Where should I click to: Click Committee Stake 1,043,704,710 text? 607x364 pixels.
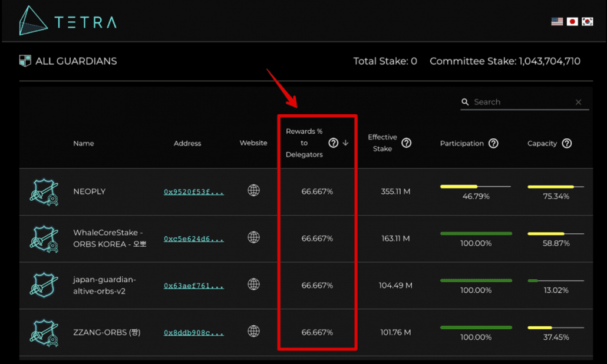tap(505, 61)
